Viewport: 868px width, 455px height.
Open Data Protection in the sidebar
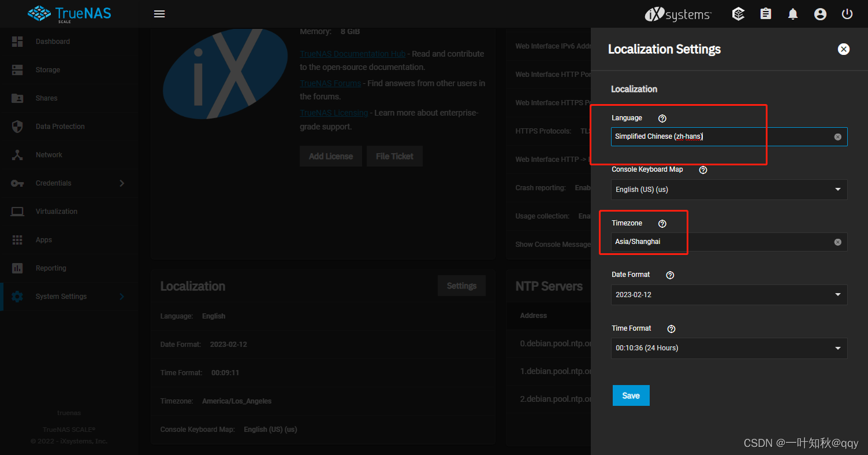pyautogui.click(x=69, y=127)
